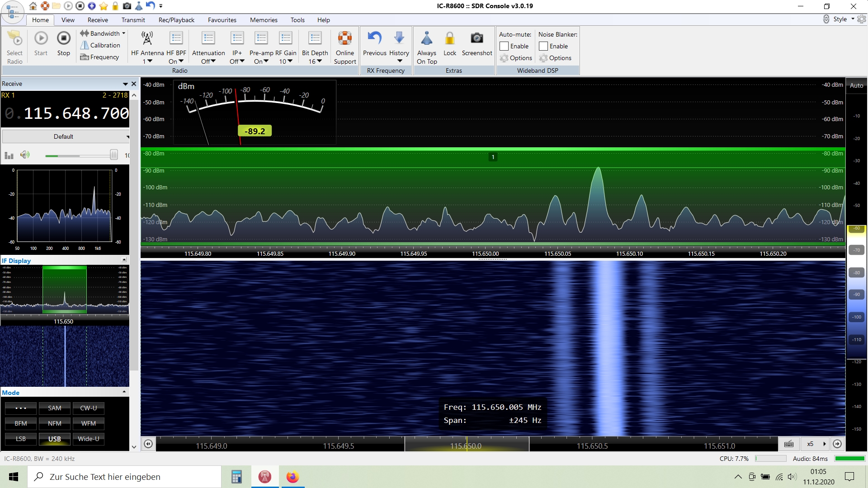Click the audio volume slider handle
The height and width of the screenshot is (488, 868).
click(114, 155)
